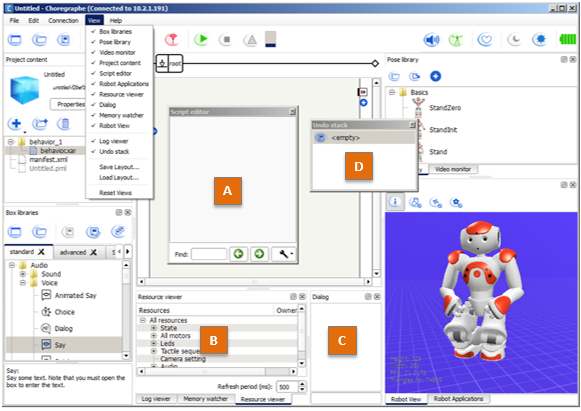Click the green battery level indicator
The image size is (581, 411).
tap(567, 39)
